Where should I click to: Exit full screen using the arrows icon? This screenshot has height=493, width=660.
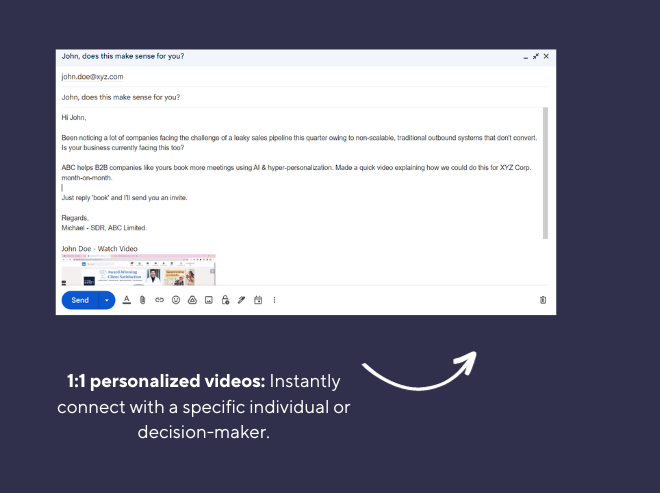click(536, 56)
